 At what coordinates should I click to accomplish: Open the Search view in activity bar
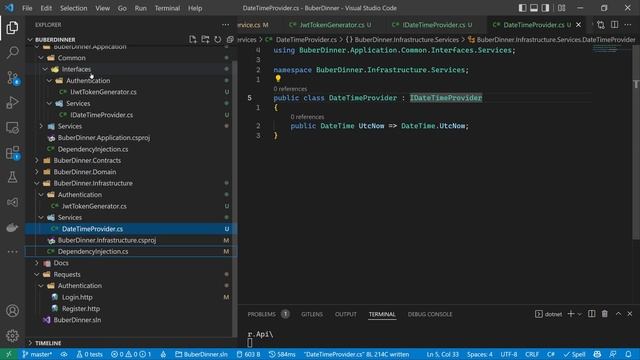[12, 52]
